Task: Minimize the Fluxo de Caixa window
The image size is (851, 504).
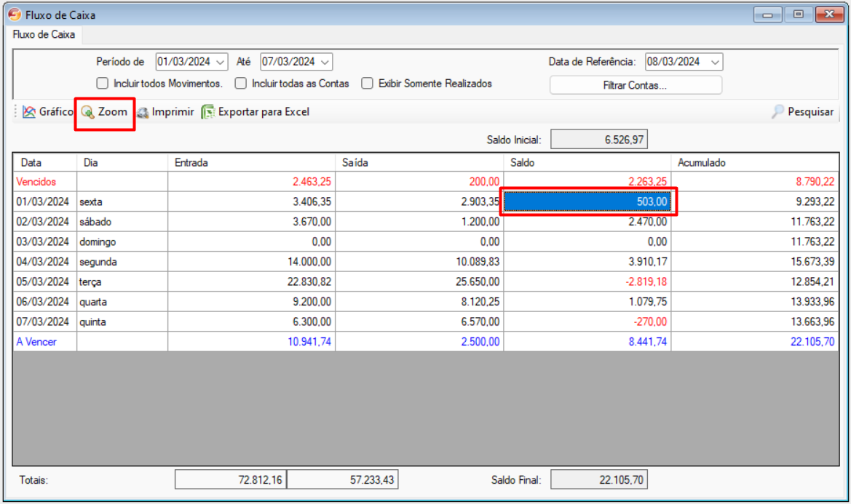Action: (767, 15)
